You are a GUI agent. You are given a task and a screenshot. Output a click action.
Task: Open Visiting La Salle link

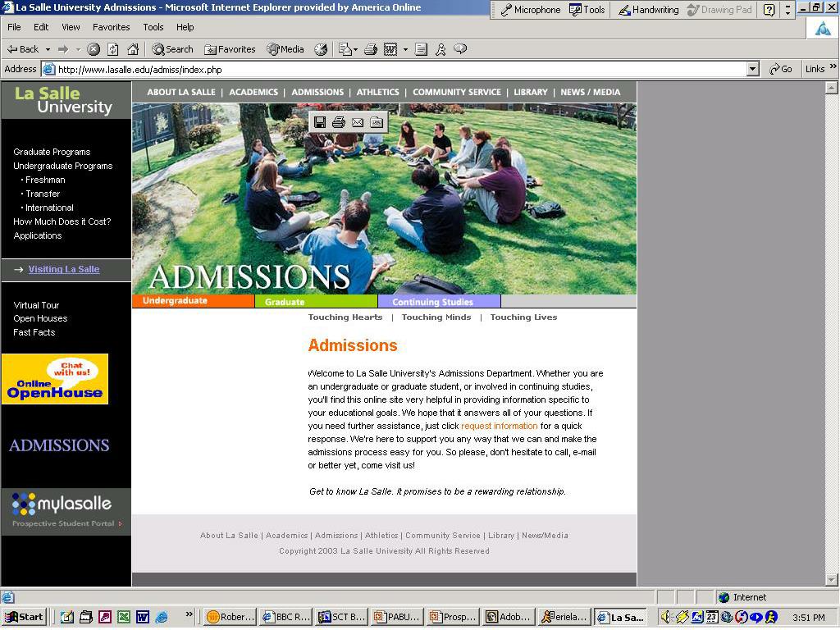64,269
